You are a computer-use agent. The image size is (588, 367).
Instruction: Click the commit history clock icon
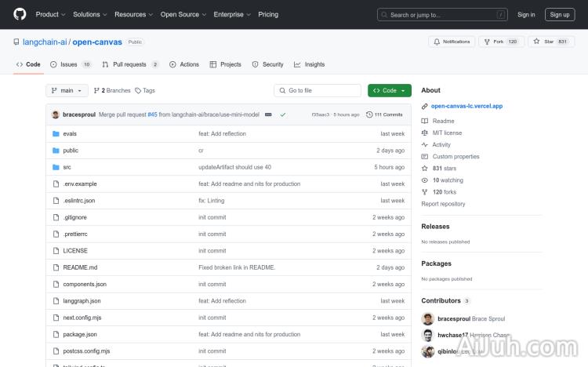coord(368,114)
